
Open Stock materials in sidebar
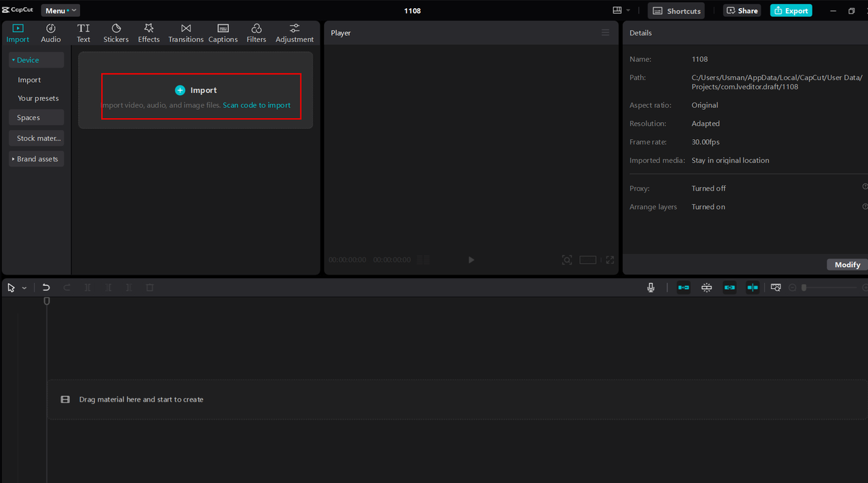[x=37, y=138]
